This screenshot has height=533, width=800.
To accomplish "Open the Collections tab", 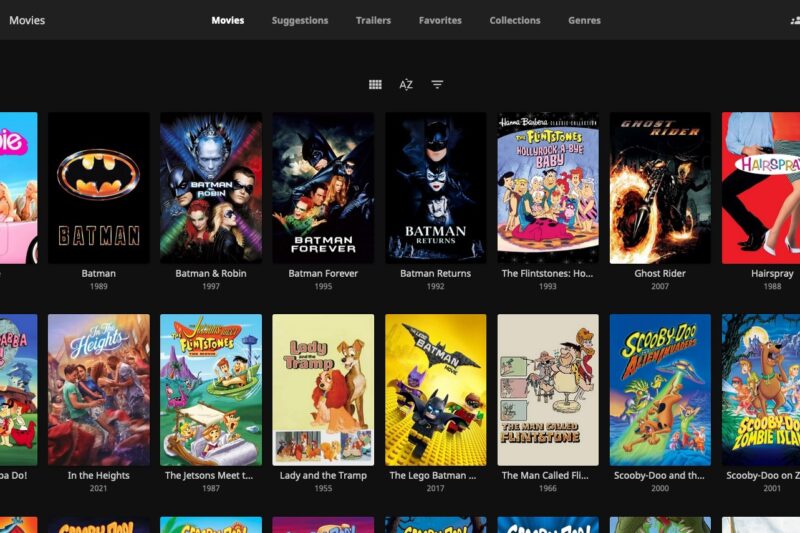I will (515, 20).
